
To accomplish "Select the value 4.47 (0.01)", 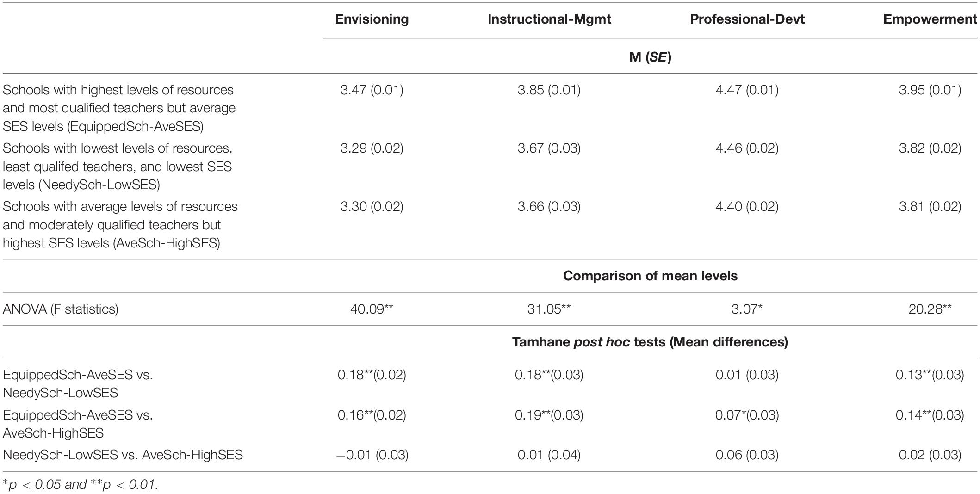I will click(x=747, y=90).
